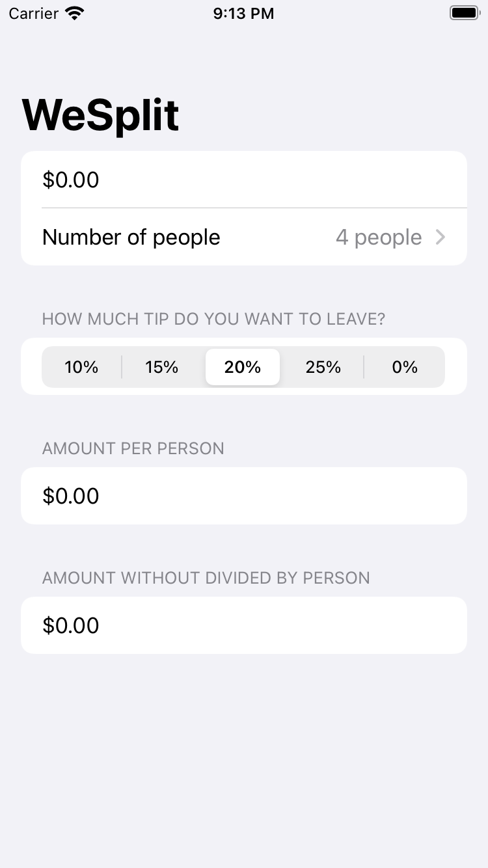This screenshot has width=488, height=868.
Task: Tap the "How much tip" section header
Action: point(213,319)
